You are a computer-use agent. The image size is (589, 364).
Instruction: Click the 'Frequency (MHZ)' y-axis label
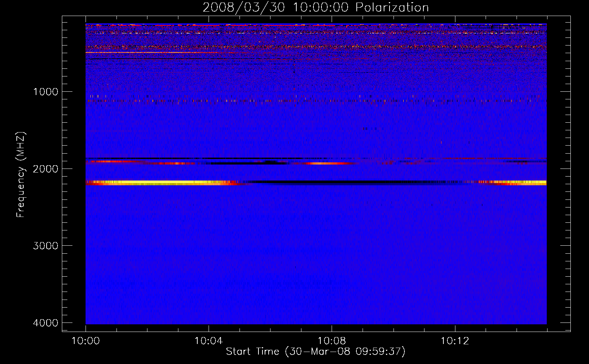21,174
